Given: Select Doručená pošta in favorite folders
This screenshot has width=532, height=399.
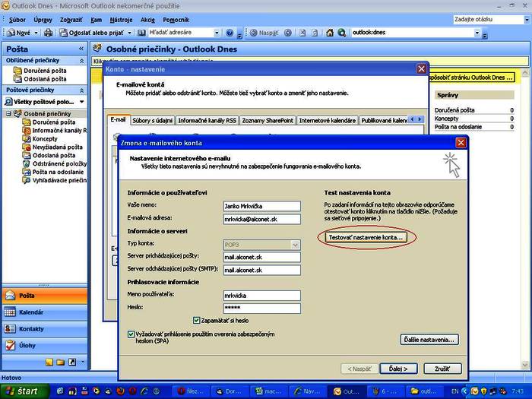Looking at the screenshot, I should pyautogui.click(x=40, y=71).
